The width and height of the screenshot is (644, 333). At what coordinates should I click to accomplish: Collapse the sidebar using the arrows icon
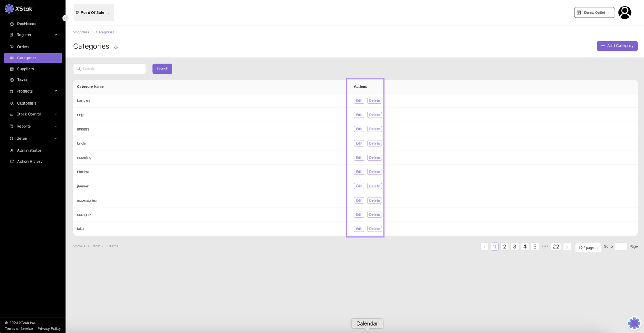[66, 18]
